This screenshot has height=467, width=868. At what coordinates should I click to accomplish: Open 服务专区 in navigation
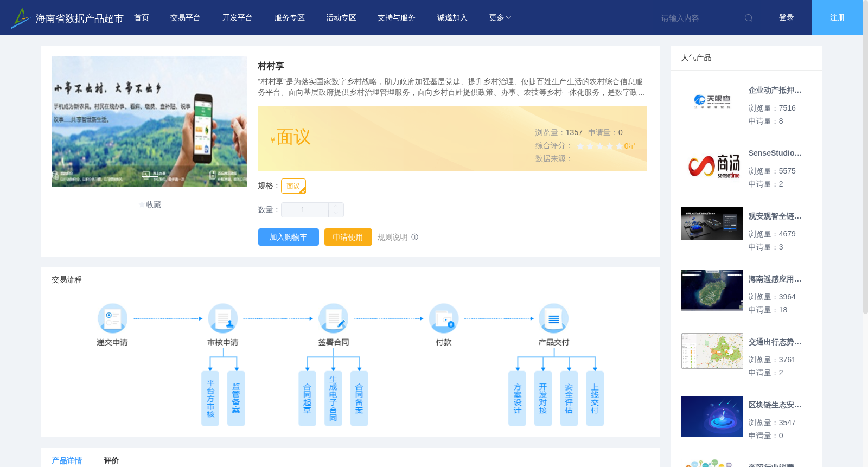(290, 18)
